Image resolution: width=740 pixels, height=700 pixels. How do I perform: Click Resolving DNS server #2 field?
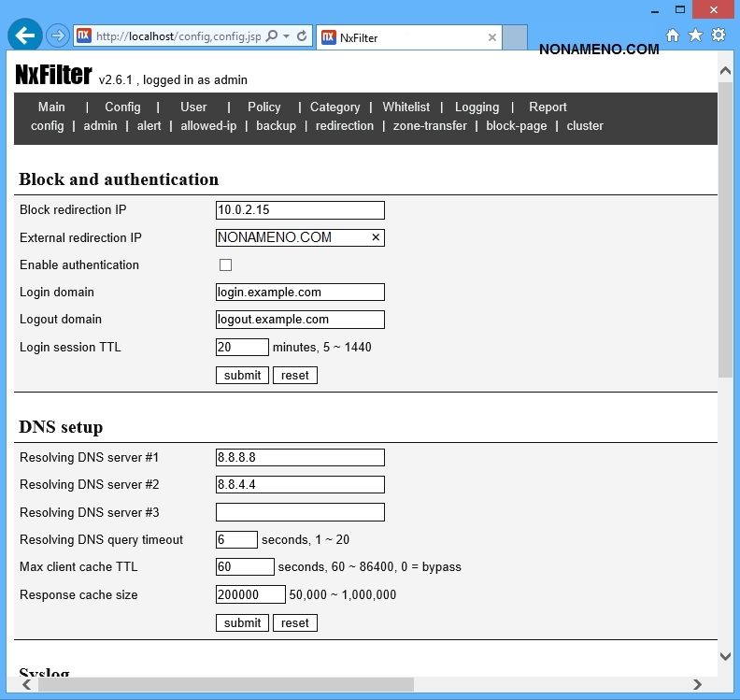tap(300, 485)
